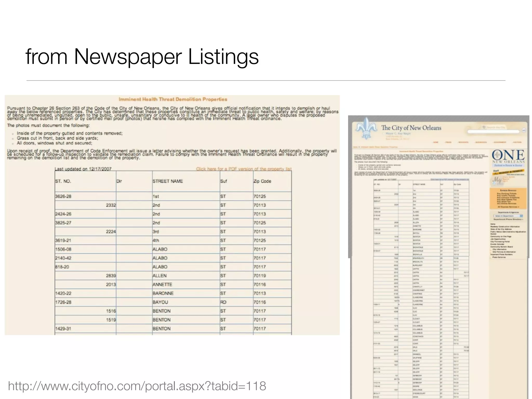Click 'BARONNE' street name in enlarged table
This screenshot has height=399, width=532.
pyautogui.click(x=163, y=294)
